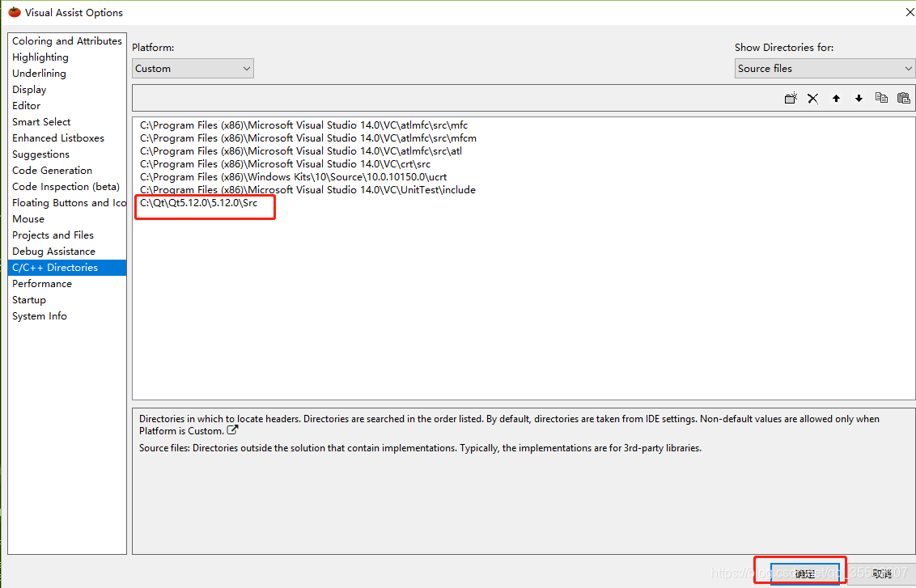The width and height of the screenshot is (916, 588).
Task: Click the copy directories icon
Action: point(881,98)
